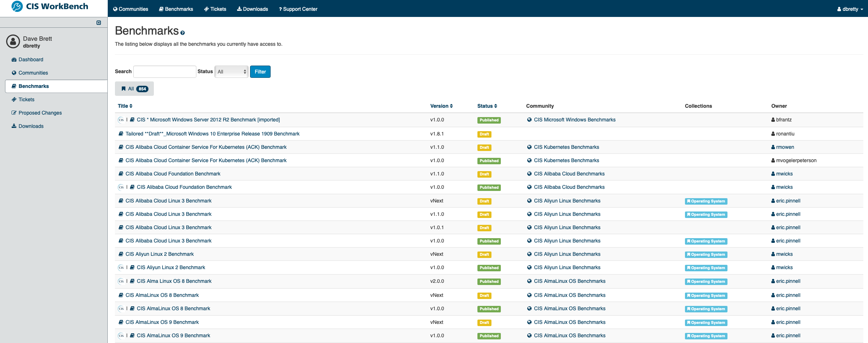Select Proposed Changes in the sidebar
868x343 pixels.
40,113
